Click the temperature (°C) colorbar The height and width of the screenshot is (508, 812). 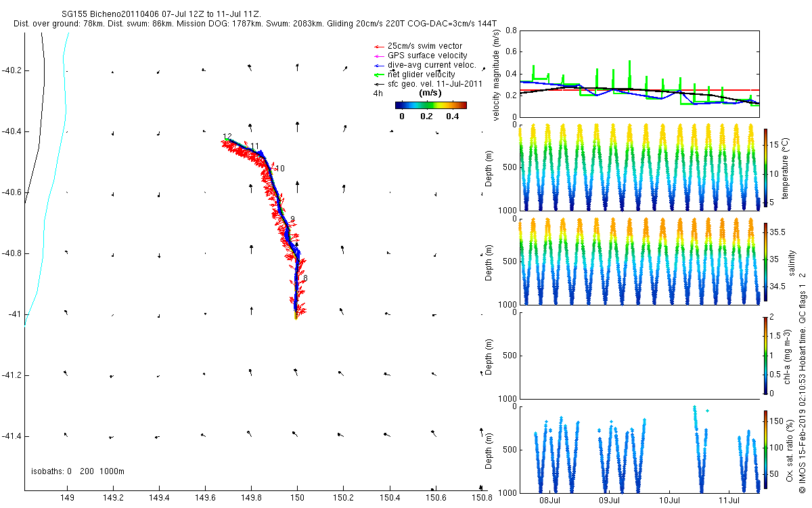coord(765,168)
